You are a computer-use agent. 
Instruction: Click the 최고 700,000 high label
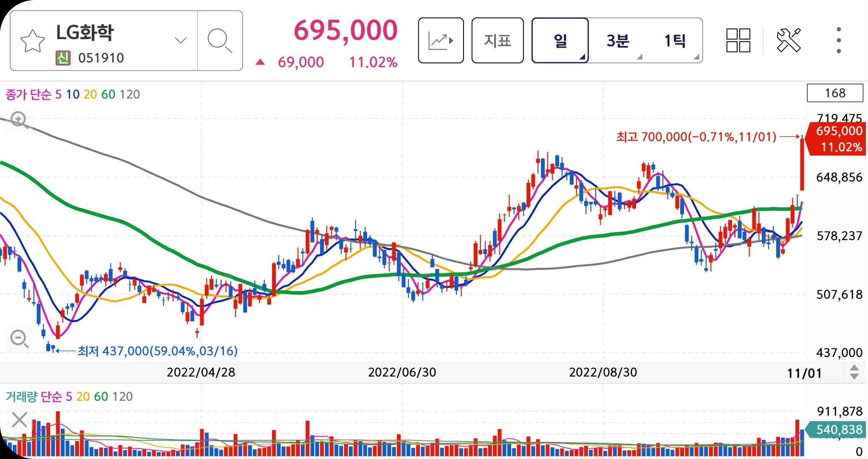[696, 137]
